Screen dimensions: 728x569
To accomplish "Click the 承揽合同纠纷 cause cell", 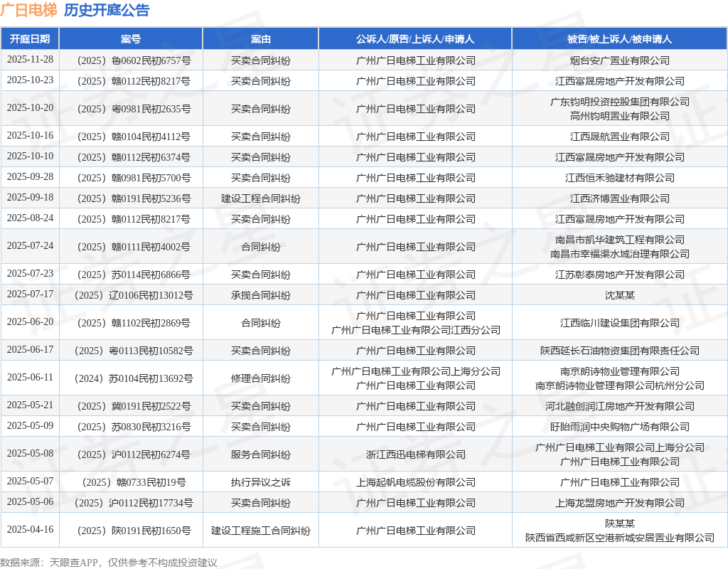I will (260, 295).
